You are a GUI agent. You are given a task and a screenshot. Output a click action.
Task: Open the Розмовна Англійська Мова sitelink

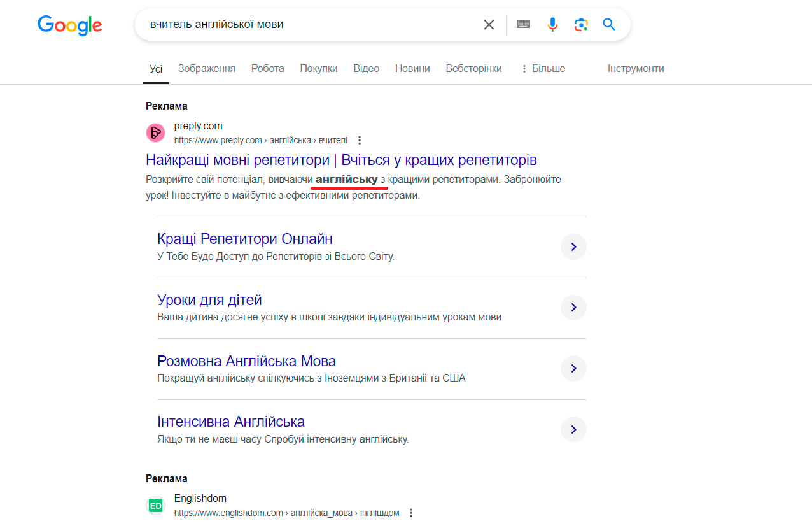pos(246,361)
